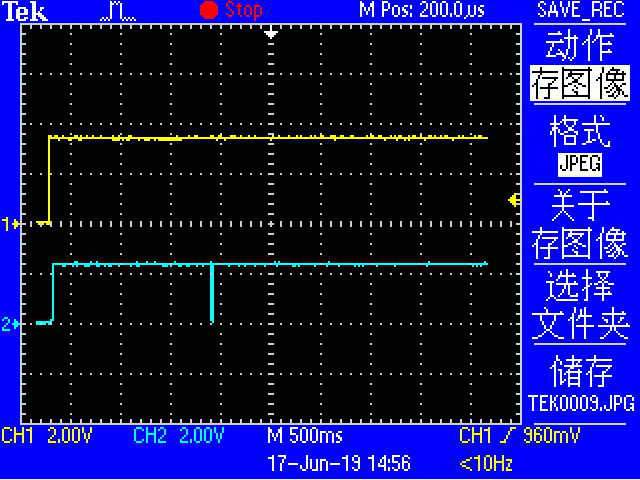Screen dimensions: 640x480
Task: Click the cyan CH2 downward glitch spike
Action: pos(212,293)
